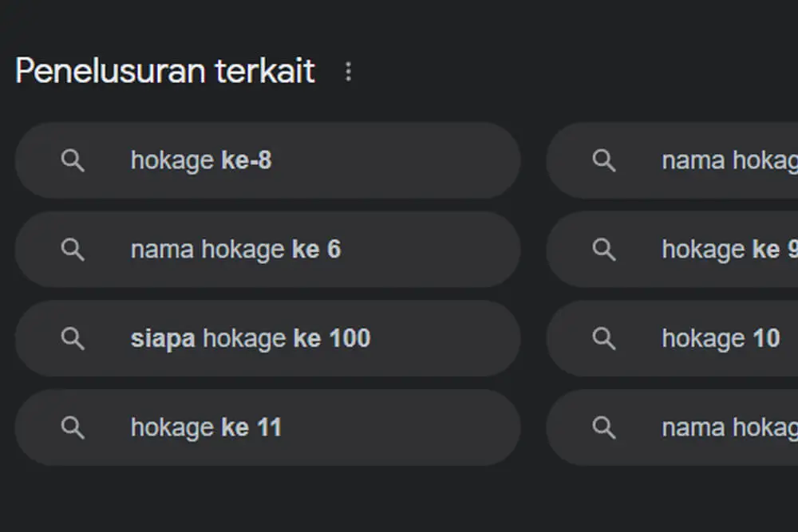Select the "hokage ke 11" suggestion pill
The height and width of the screenshot is (532, 798).
[267, 427]
